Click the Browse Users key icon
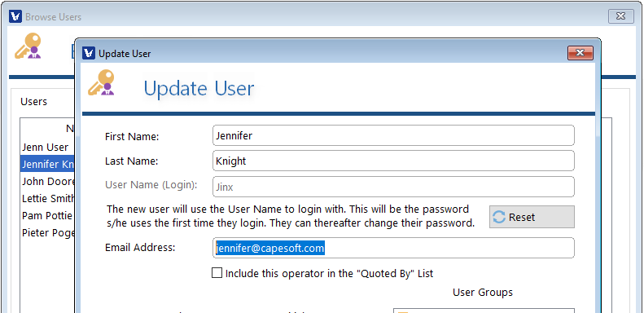The height and width of the screenshot is (313, 644). [x=28, y=46]
